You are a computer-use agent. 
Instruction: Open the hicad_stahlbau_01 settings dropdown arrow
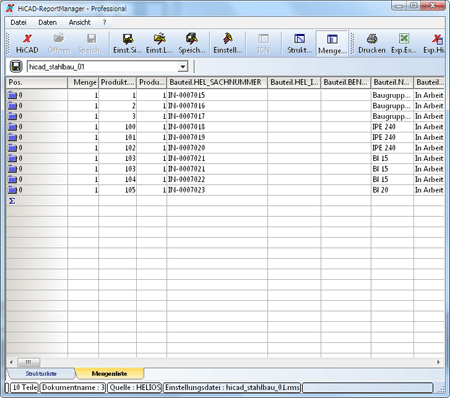coord(183,67)
